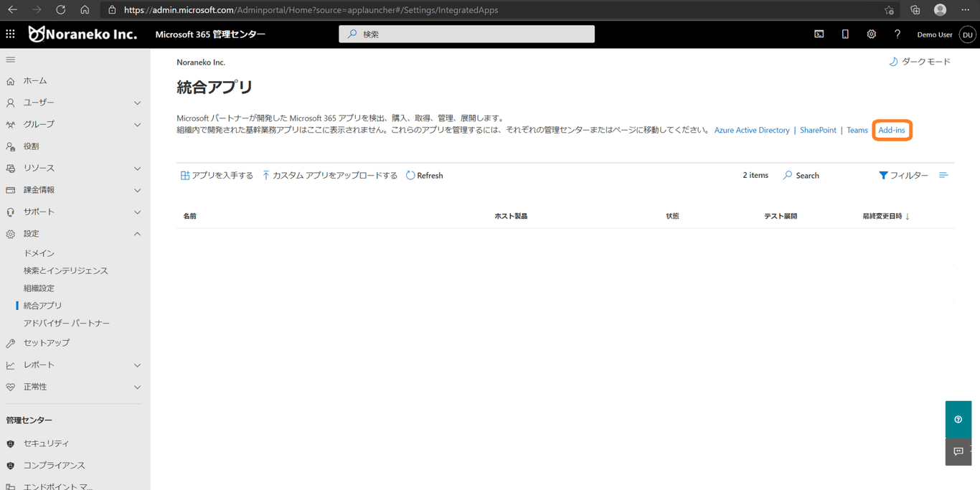Click the Noraneko Inc. breadcrumb text
980x490 pixels.
coord(201,62)
